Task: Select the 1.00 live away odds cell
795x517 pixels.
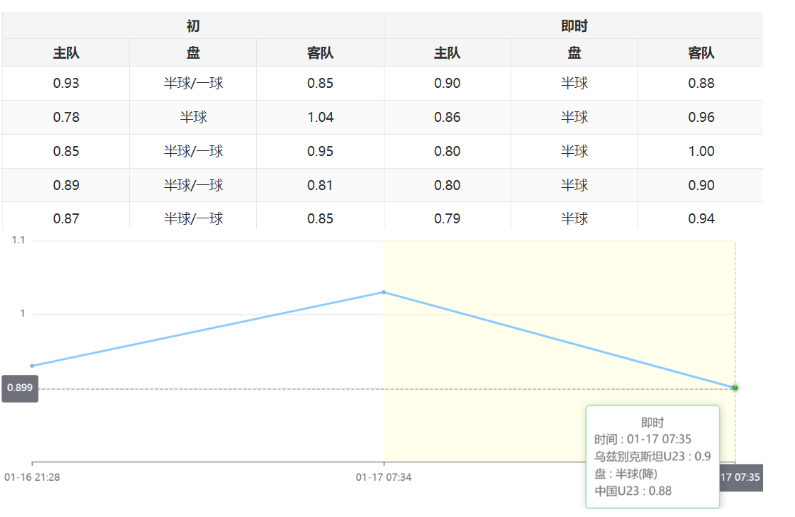Action: 701,151
